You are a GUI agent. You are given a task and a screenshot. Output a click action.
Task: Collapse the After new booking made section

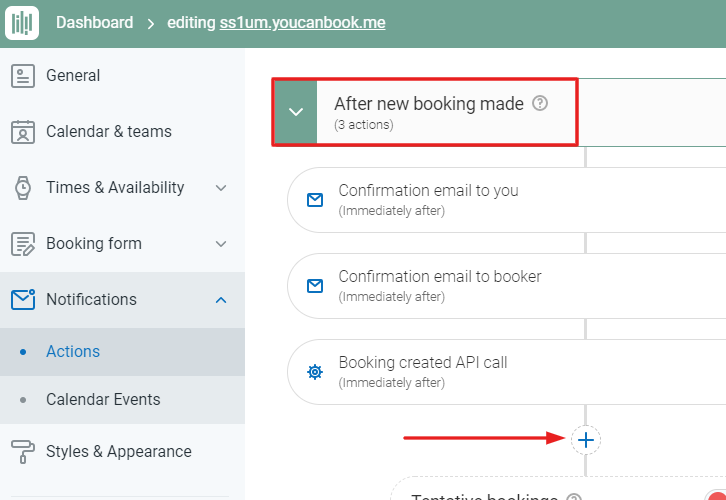295,112
